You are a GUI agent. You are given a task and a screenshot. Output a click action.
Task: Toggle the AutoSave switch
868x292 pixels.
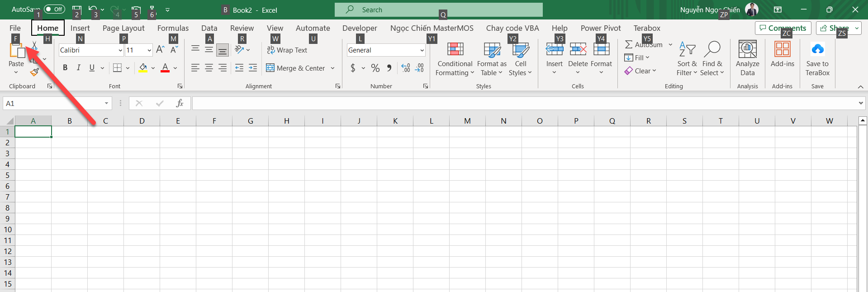click(x=54, y=9)
